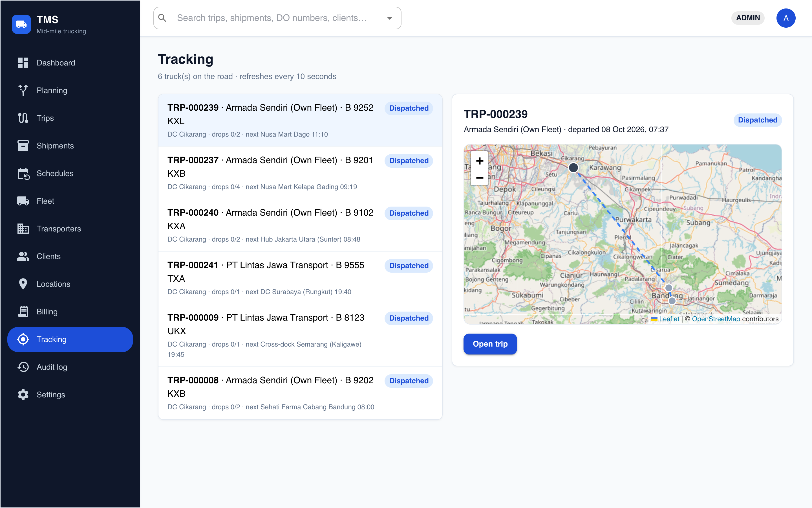Select trip TRP-000240 row
The width and height of the screenshot is (812, 508).
pyautogui.click(x=300, y=225)
